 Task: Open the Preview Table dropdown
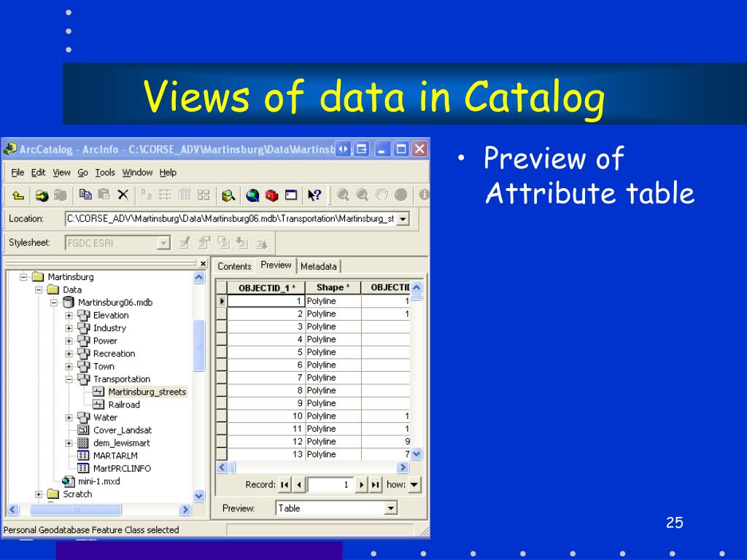click(391, 508)
